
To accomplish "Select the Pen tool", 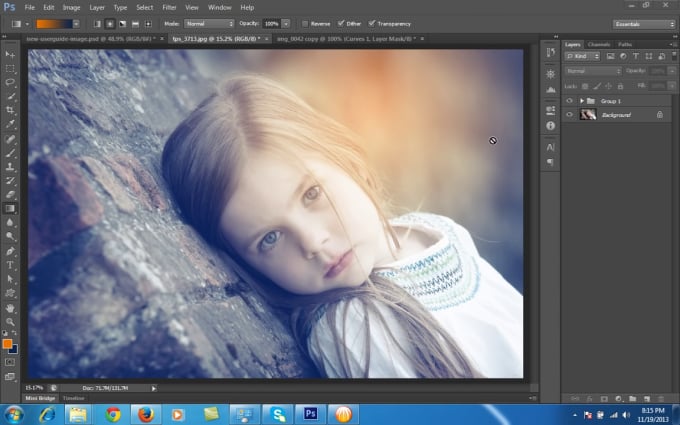I will 10,251.
